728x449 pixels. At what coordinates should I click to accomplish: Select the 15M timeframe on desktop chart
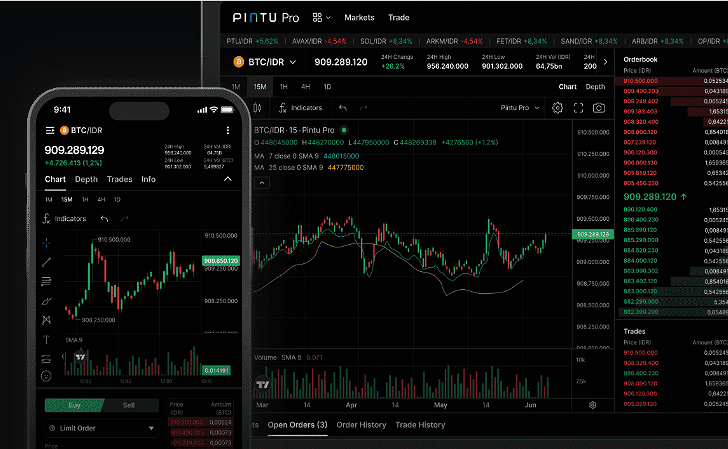(260, 87)
